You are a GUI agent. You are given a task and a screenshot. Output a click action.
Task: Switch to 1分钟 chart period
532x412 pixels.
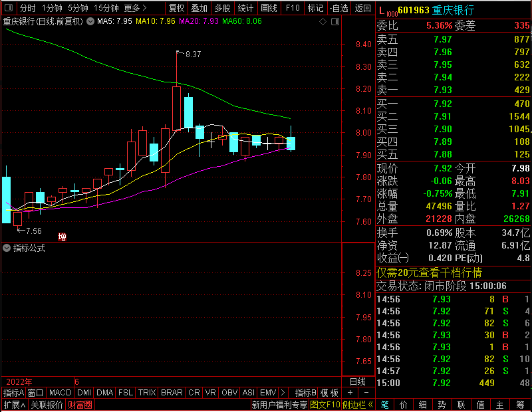[52, 8]
